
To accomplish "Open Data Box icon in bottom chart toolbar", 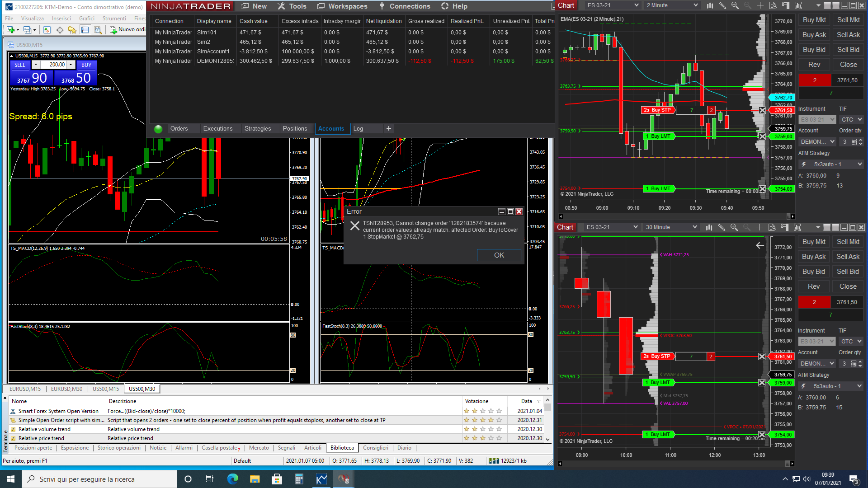I will point(772,227).
